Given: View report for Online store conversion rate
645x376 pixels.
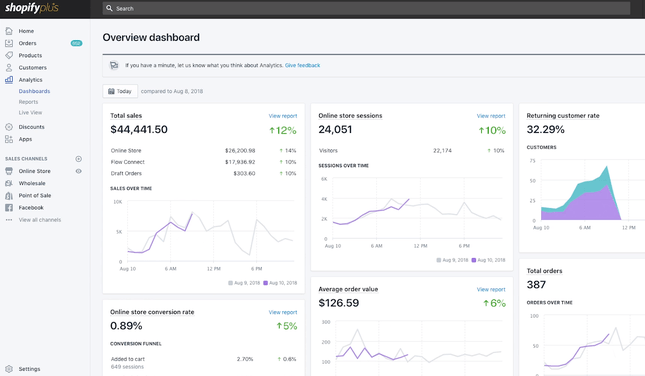Looking at the screenshot, I should [283, 313].
